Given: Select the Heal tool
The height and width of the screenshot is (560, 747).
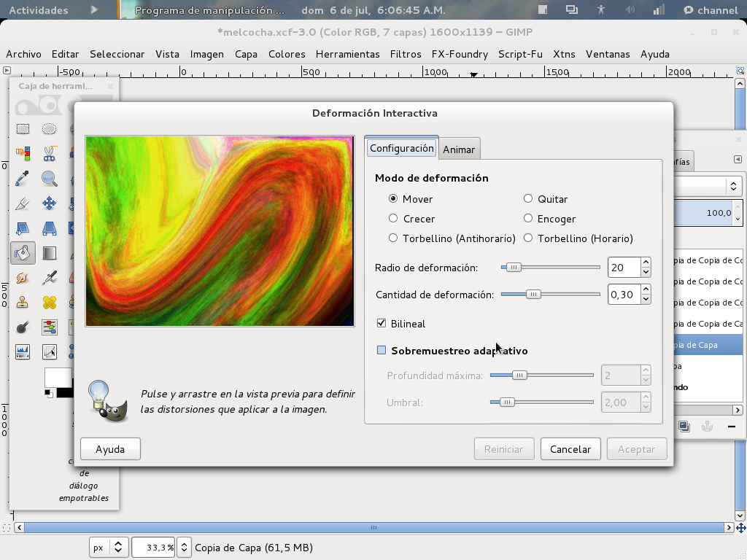Looking at the screenshot, I should pyautogui.click(x=48, y=302).
